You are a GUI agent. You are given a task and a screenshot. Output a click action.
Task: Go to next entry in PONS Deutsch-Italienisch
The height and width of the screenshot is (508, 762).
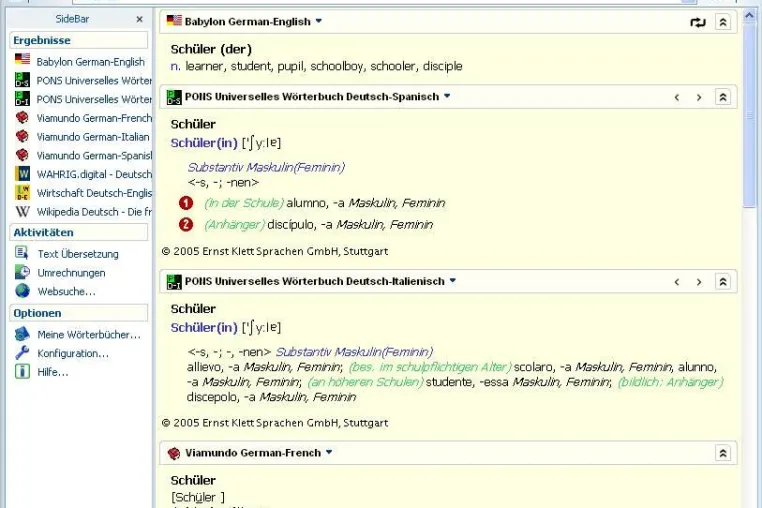pos(699,282)
